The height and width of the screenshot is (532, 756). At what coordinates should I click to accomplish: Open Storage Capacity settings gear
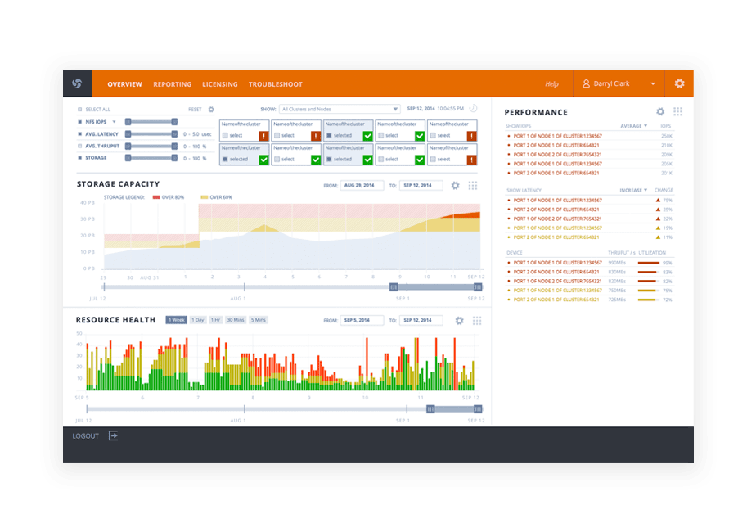point(455,185)
